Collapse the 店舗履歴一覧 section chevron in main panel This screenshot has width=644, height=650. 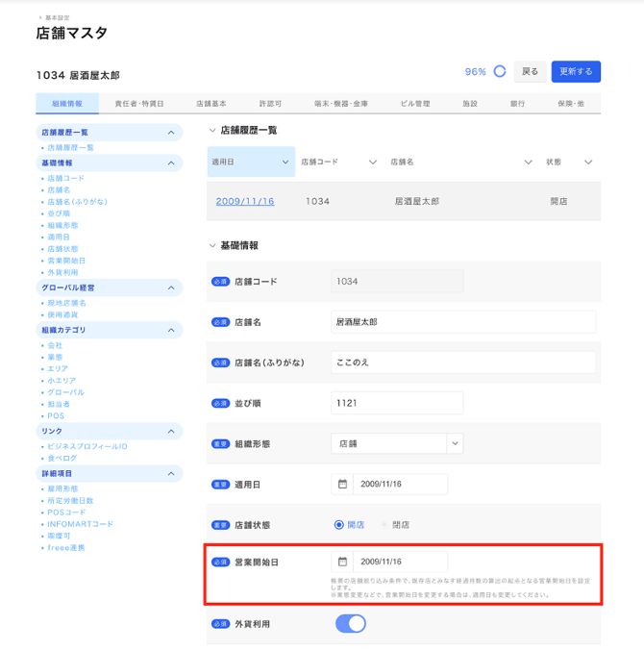212,130
